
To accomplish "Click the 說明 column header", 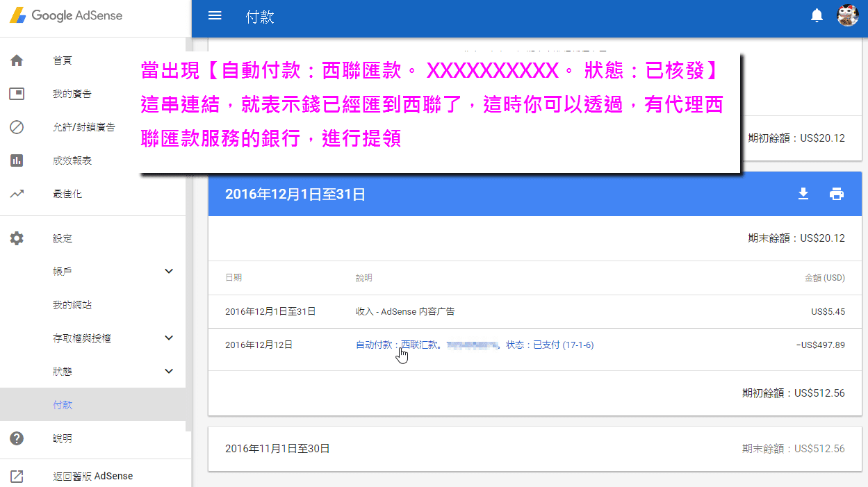I will (x=364, y=278).
